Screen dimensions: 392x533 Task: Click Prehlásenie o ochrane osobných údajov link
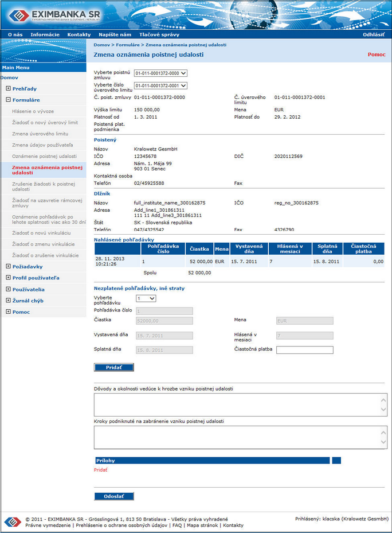(x=121, y=525)
